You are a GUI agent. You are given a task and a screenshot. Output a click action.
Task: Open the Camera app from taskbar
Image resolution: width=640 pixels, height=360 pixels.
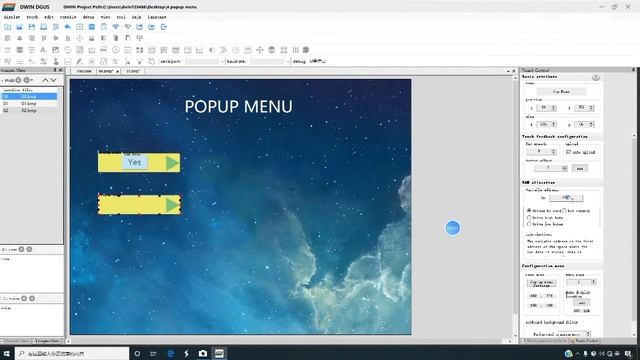coord(202,353)
